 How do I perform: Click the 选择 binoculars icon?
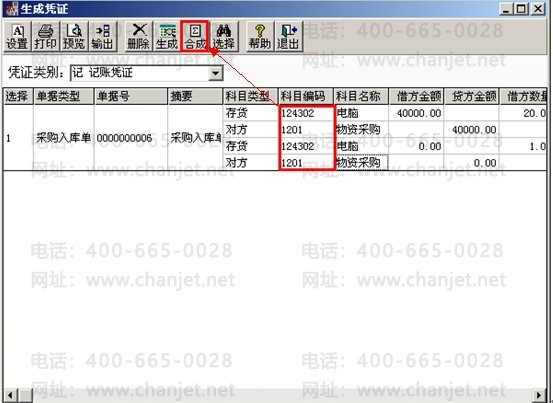[224, 37]
